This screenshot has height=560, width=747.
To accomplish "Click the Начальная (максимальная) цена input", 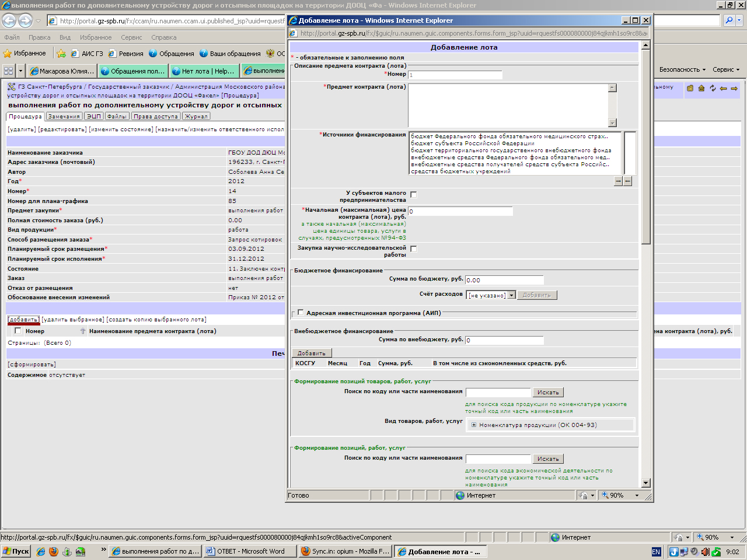I will coord(460,211).
